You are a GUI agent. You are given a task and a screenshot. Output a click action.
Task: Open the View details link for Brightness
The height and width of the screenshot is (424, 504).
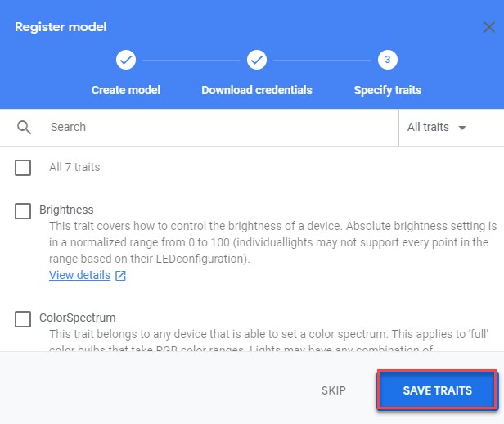79,275
